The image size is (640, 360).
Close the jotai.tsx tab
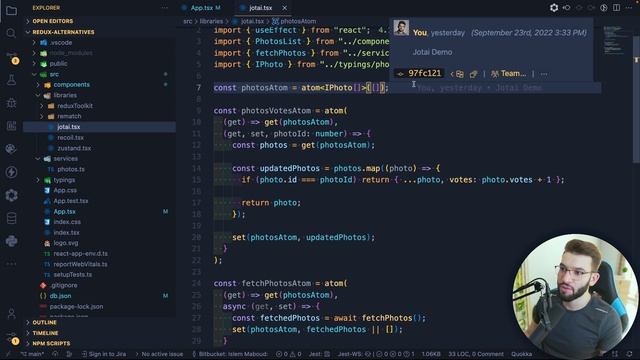click(x=284, y=8)
